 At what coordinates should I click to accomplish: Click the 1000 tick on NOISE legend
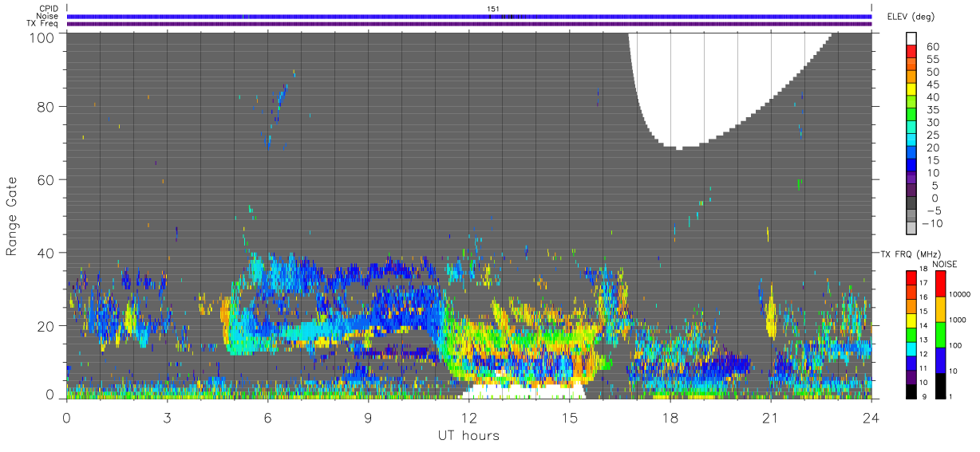coord(959,320)
